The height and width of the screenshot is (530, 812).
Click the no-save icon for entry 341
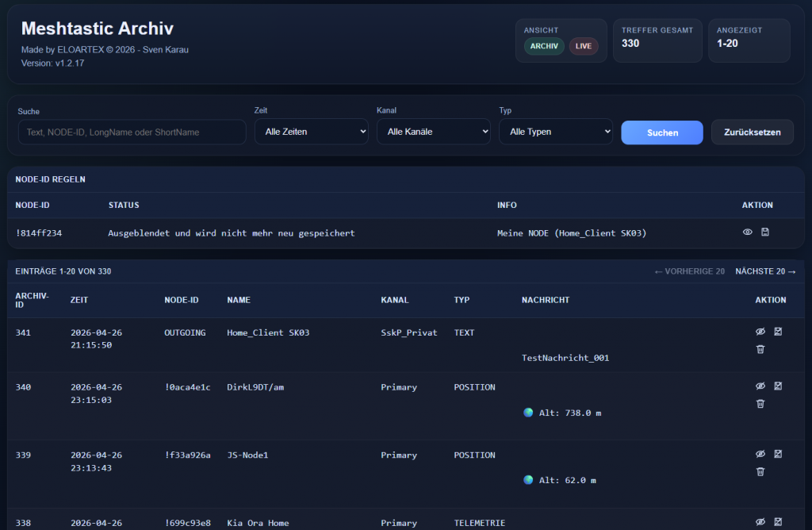click(778, 332)
